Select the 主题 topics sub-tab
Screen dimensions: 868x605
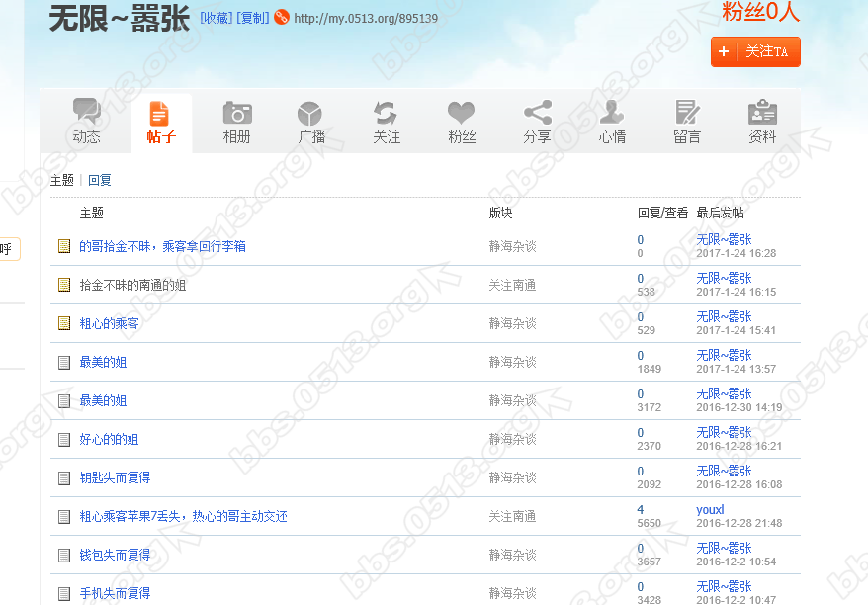(x=62, y=180)
